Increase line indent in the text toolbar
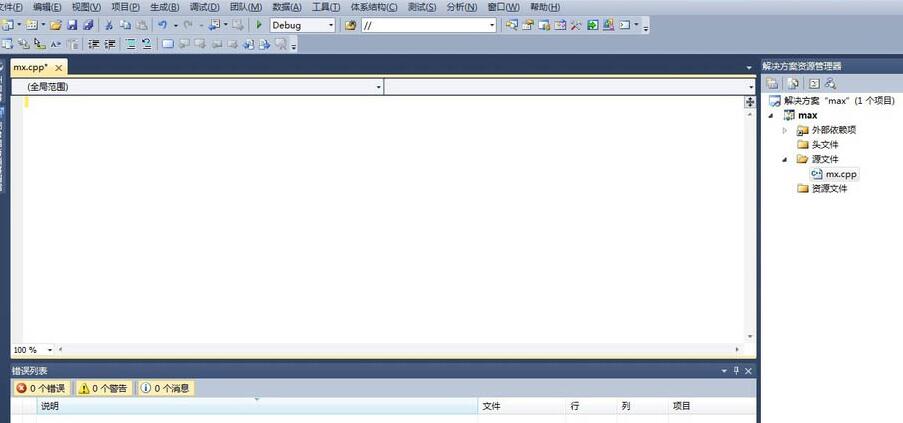The image size is (903, 423). [109, 44]
